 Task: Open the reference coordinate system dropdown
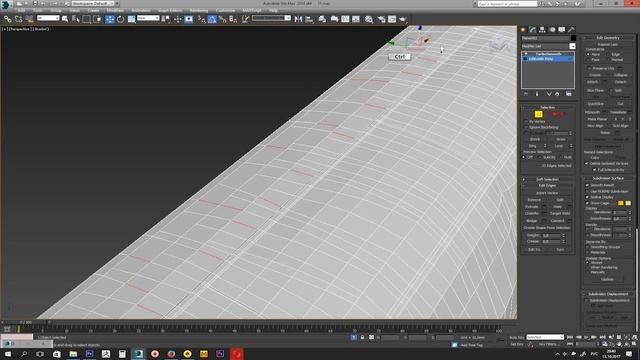tap(148, 18)
